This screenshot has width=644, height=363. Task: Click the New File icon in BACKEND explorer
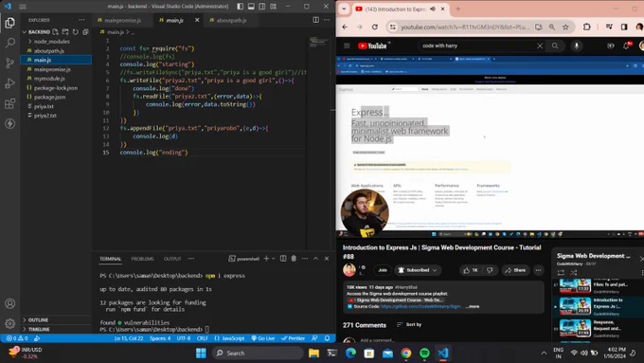coord(56,31)
